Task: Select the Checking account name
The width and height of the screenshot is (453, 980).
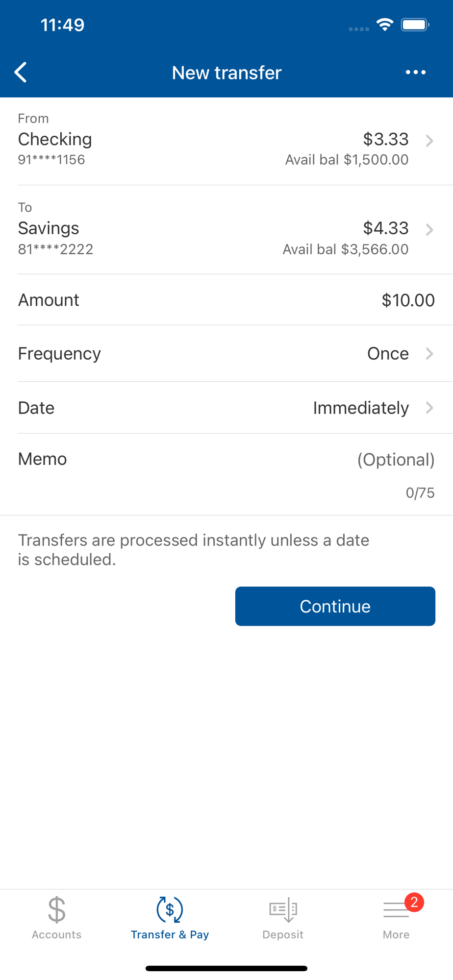Action: 55,139
